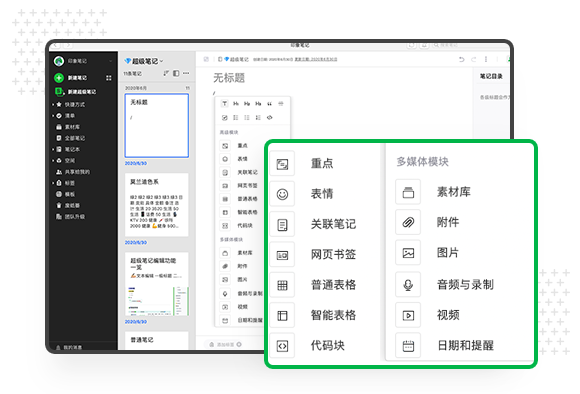This screenshot has height=394, width=580.
Task: Expand the 标签 tags section
Action: tap(54, 183)
